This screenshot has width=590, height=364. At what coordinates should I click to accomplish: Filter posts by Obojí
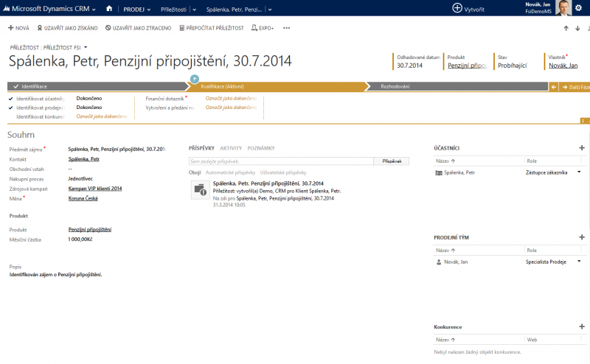(195, 172)
